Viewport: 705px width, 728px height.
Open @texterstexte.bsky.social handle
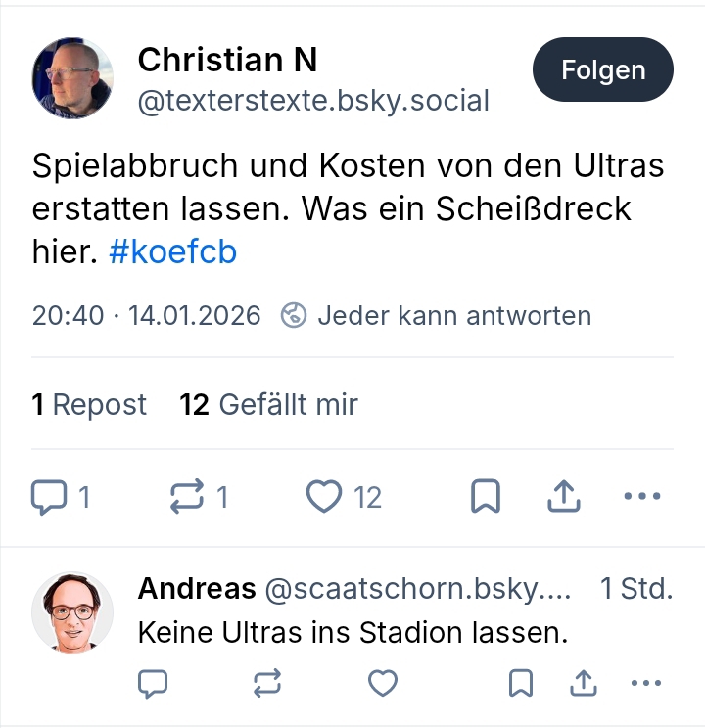[x=313, y=101]
